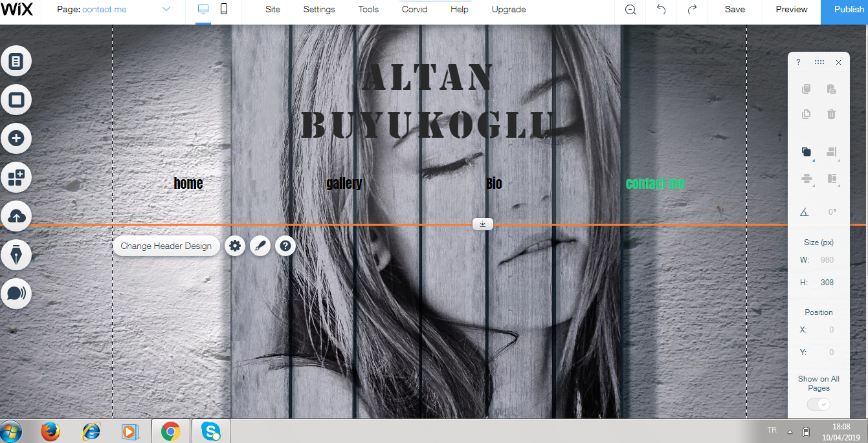The image size is (868, 443).
Task: Click the toolbar help question mark
Action: 798,62
